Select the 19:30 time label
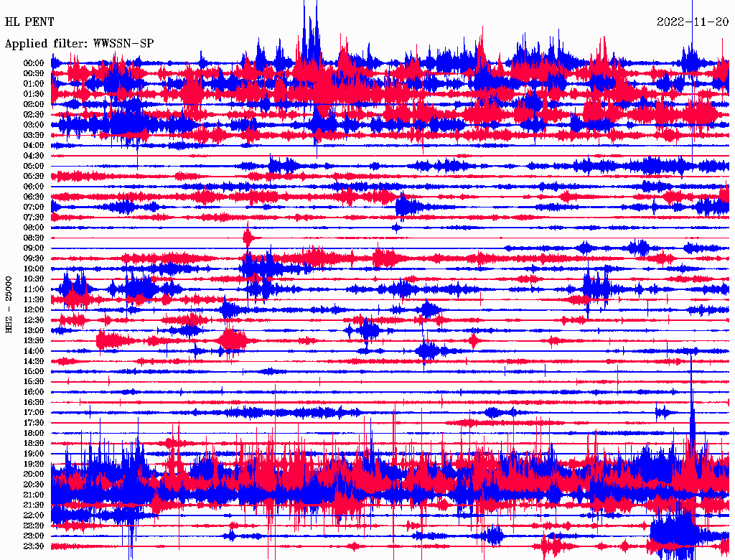The height and width of the screenshot is (560, 735). [x=34, y=464]
